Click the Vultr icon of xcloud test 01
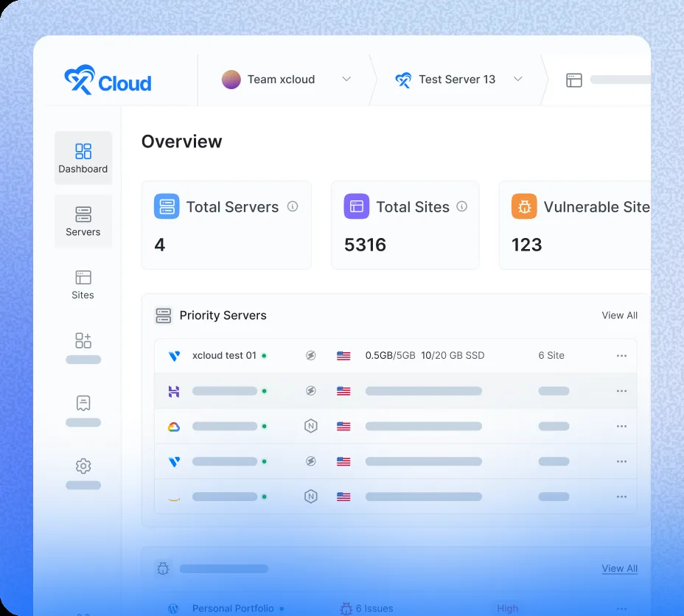684x616 pixels. point(174,356)
